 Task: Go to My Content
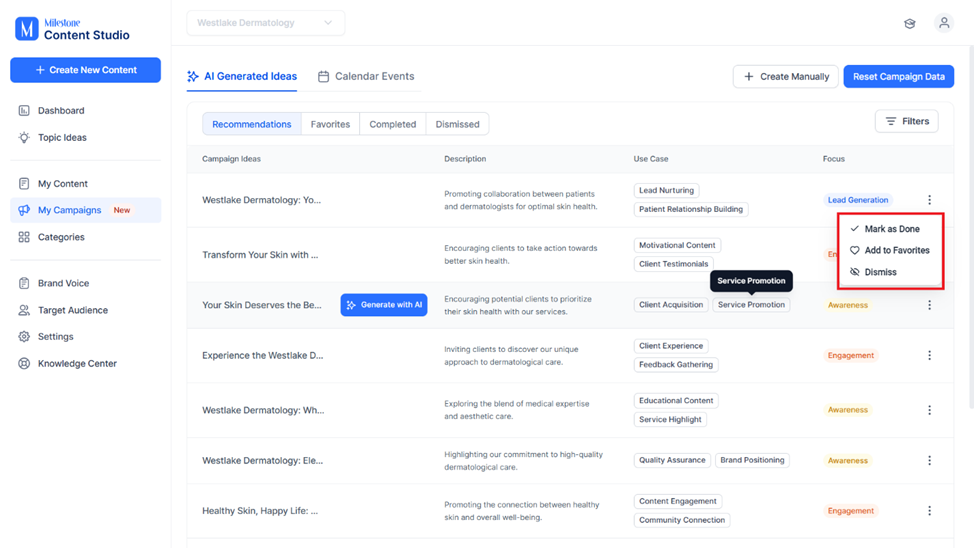pos(63,184)
